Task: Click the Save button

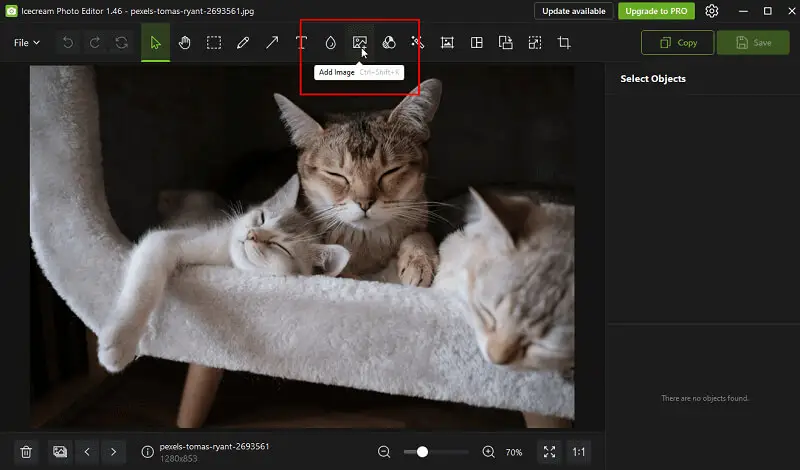Action: [x=753, y=43]
